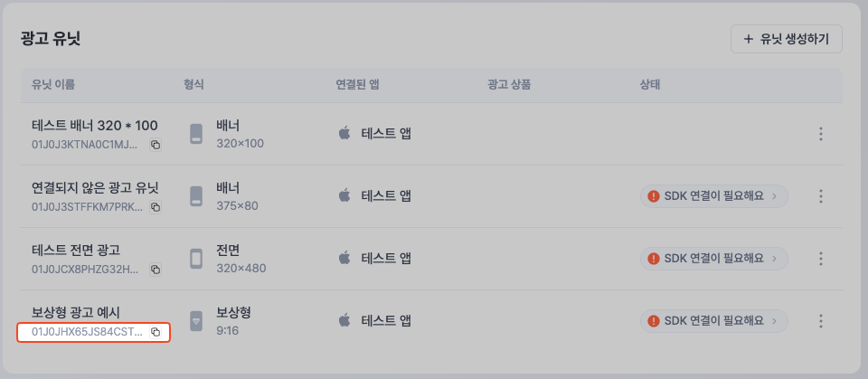Copy ID of 테스트 전면 광고 unit
Screen dimensions: 868x379
[x=156, y=270]
